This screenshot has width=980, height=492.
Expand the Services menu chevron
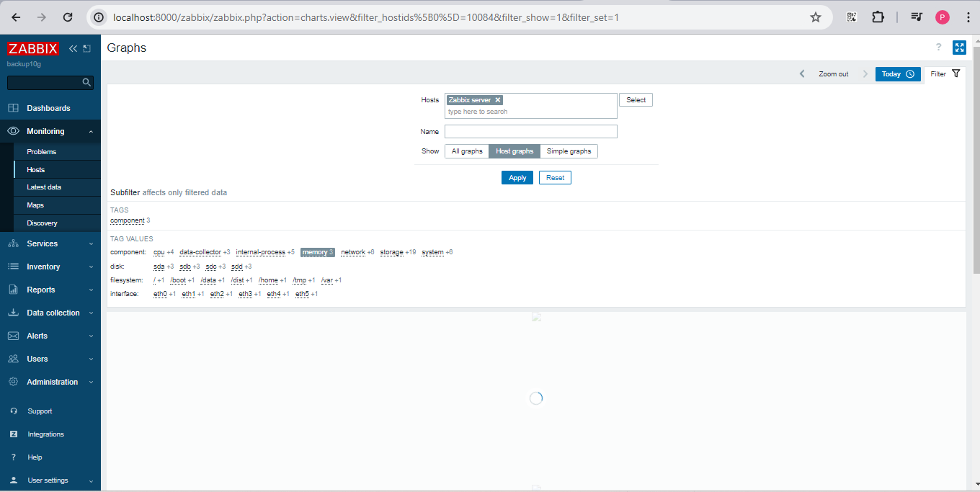pos(91,244)
